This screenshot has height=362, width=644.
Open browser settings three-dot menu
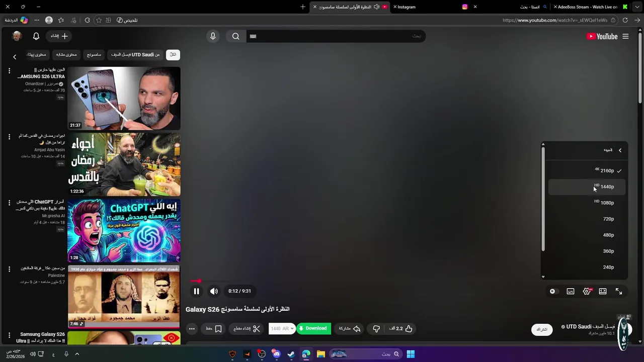tap(37, 20)
